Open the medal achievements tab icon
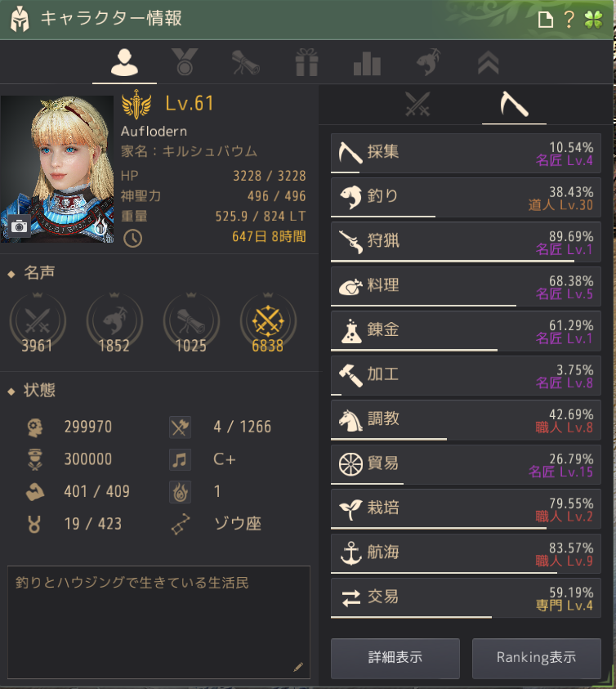The height and width of the screenshot is (689, 616). [185, 61]
